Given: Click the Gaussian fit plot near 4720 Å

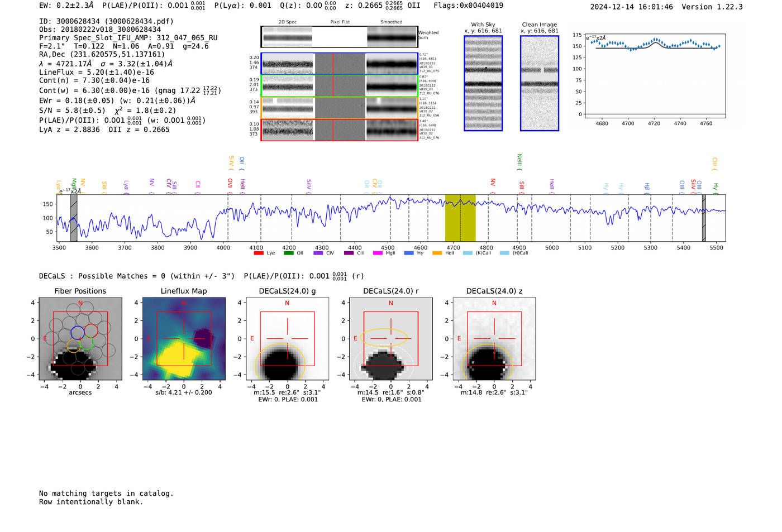Looking at the screenshot, I should pos(655,45).
